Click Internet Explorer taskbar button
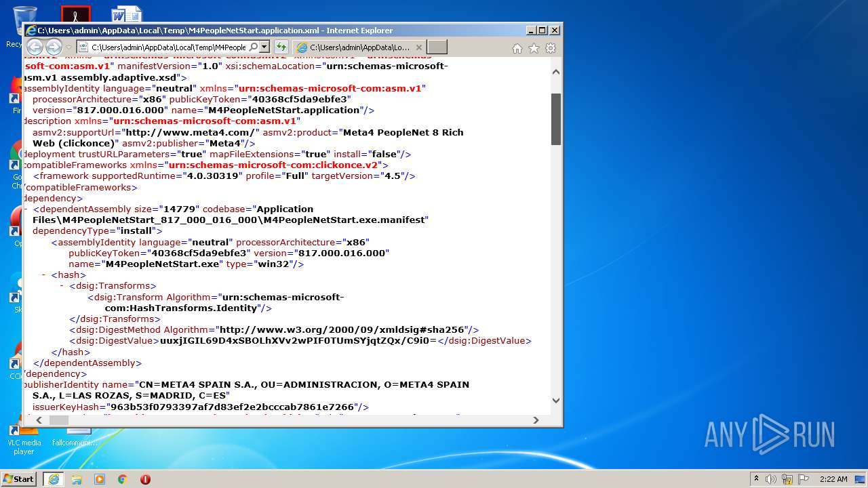This screenshot has width=868, height=488. 54,479
